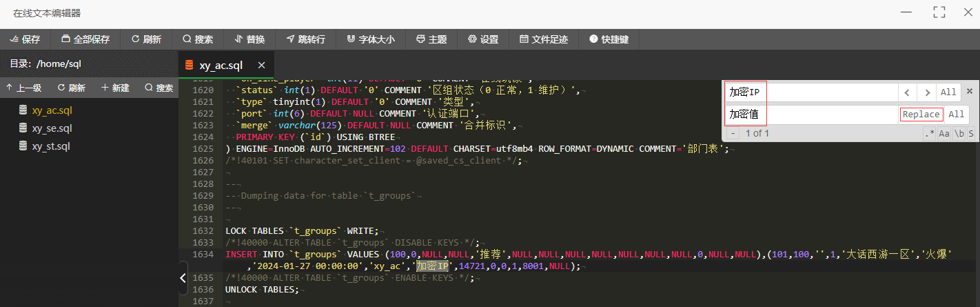
Task: Click 新建 to create new file
Action: click(x=115, y=88)
